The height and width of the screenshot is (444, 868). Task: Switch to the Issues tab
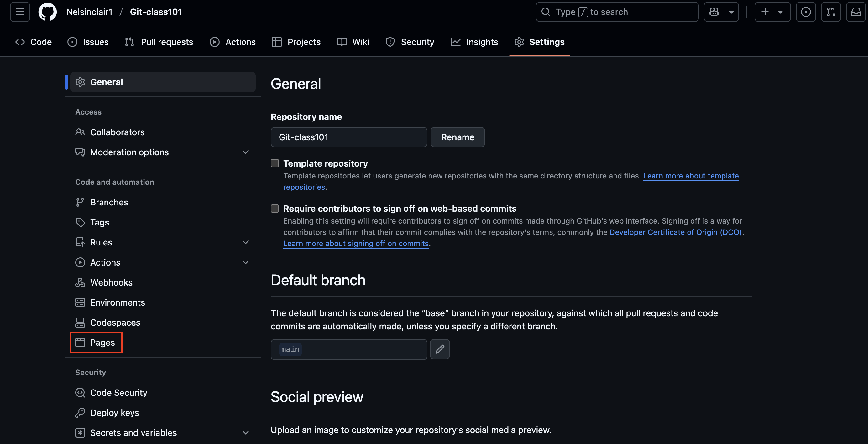[88, 42]
